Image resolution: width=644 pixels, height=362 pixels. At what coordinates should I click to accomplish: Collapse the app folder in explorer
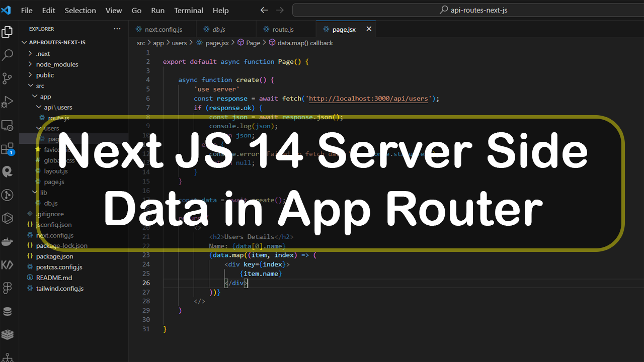tap(73, 97)
